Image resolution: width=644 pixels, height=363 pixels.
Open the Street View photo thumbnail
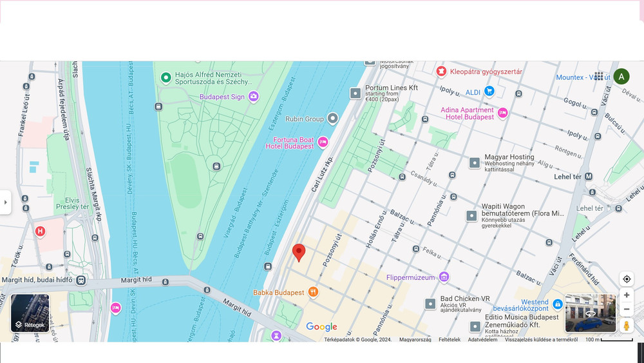pos(590,313)
